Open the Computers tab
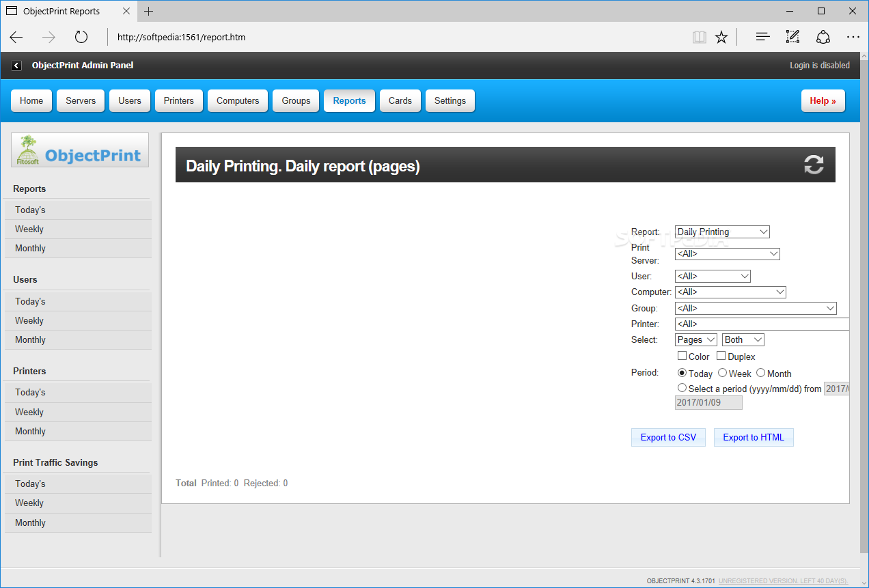Viewport: 869px width, 588px height. click(x=238, y=100)
